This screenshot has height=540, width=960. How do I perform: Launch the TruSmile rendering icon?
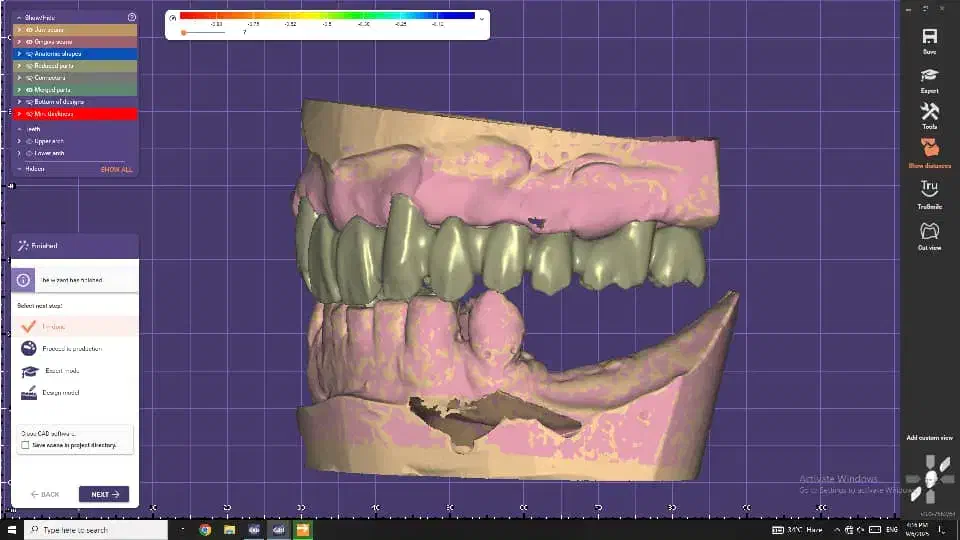pos(929,187)
